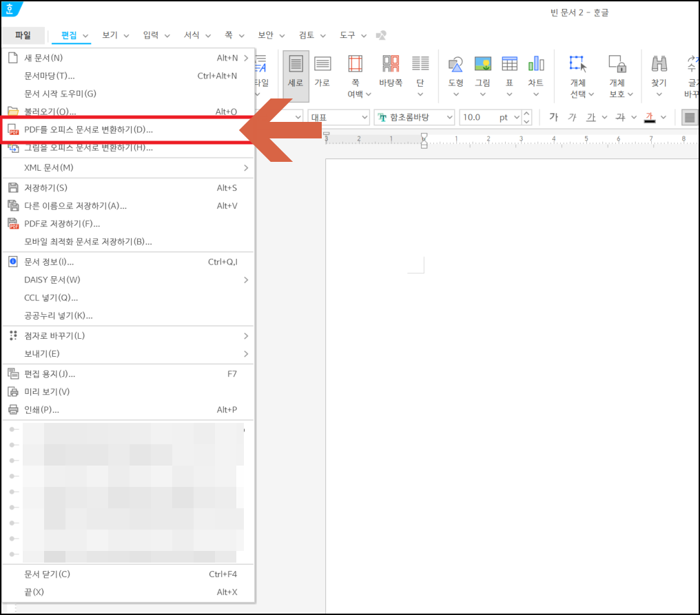The image size is (700, 615).
Task: Open the 편집 menu tab
Action: tap(69, 35)
